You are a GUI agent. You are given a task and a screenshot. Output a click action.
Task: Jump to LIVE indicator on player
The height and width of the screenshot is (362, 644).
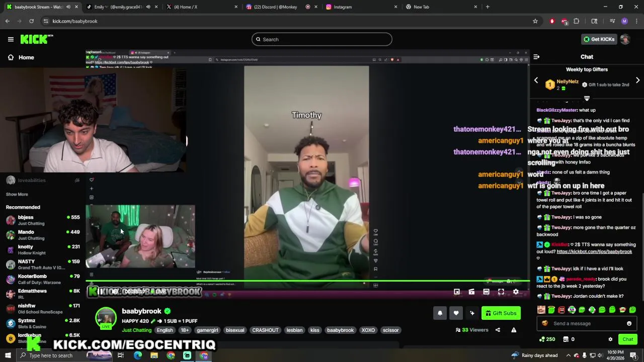click(x=158, y=292)
